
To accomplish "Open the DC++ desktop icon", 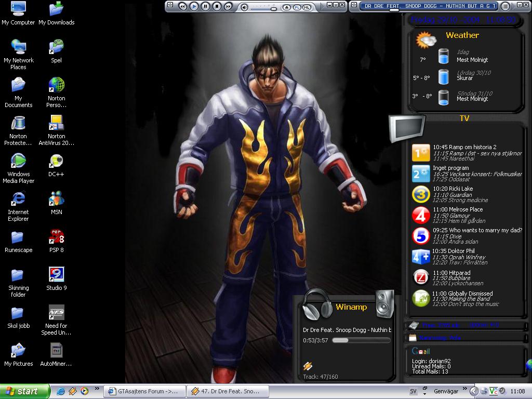I will 56,166.
